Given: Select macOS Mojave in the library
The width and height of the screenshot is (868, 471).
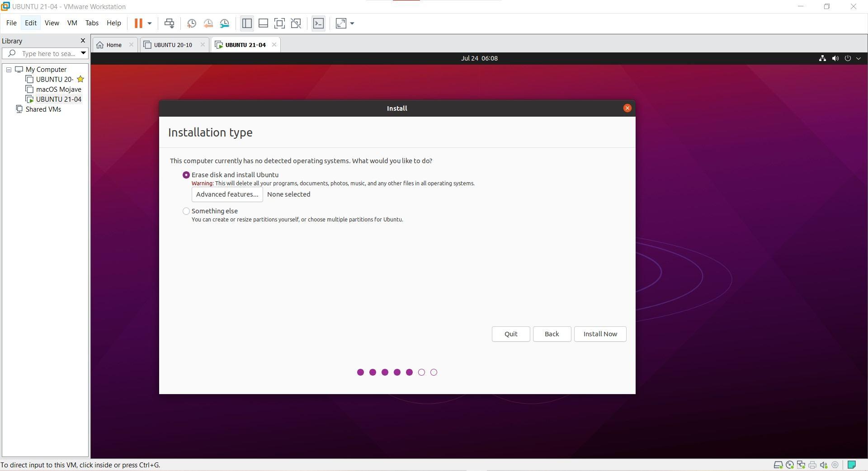Looking at the screenshot, I should pos(59,89).
